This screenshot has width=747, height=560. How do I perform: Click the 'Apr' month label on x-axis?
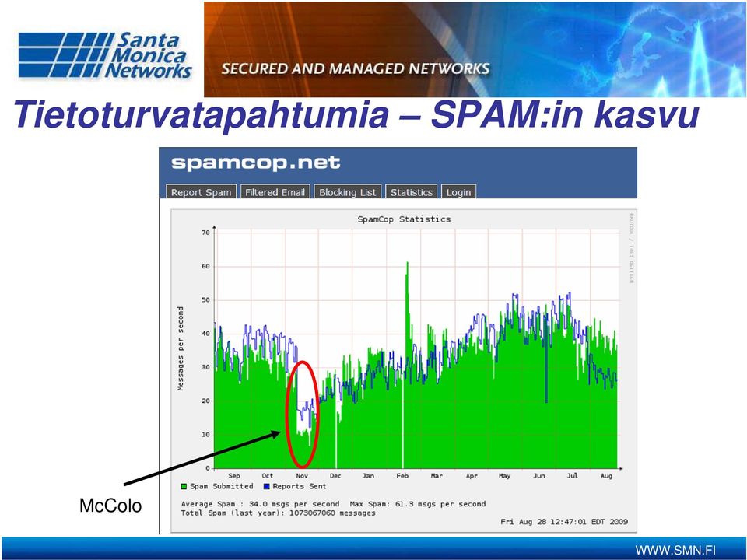472,476
